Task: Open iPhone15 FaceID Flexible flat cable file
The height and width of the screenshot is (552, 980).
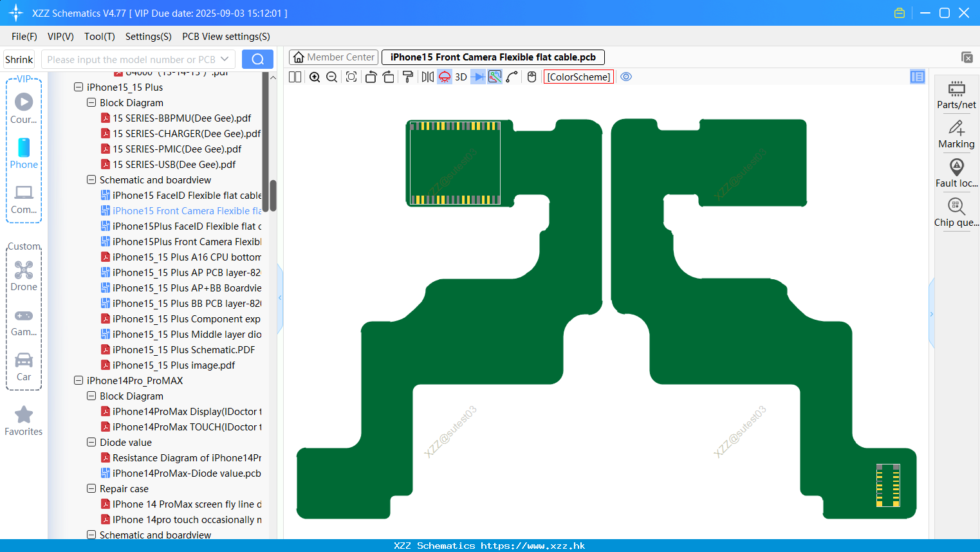Action: [181, 195]
